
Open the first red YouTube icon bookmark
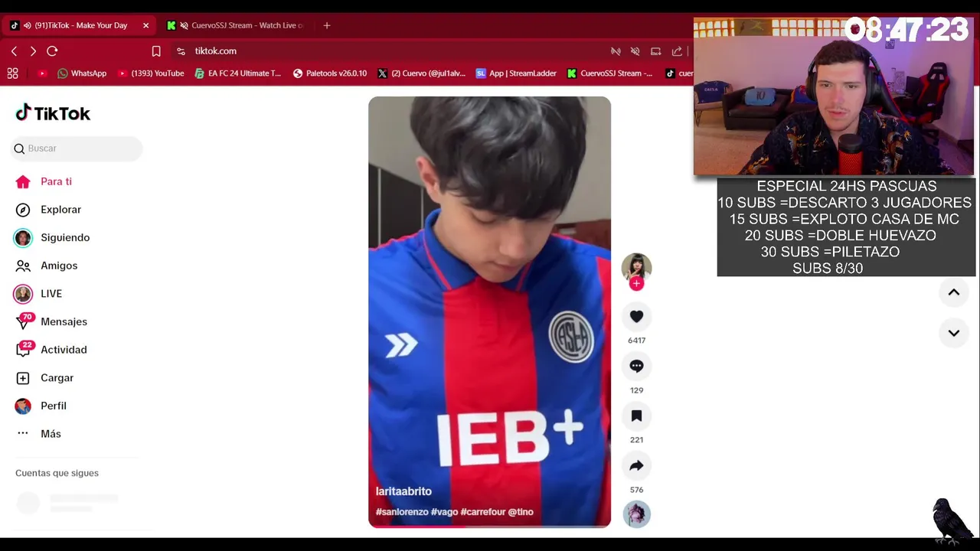42,73
